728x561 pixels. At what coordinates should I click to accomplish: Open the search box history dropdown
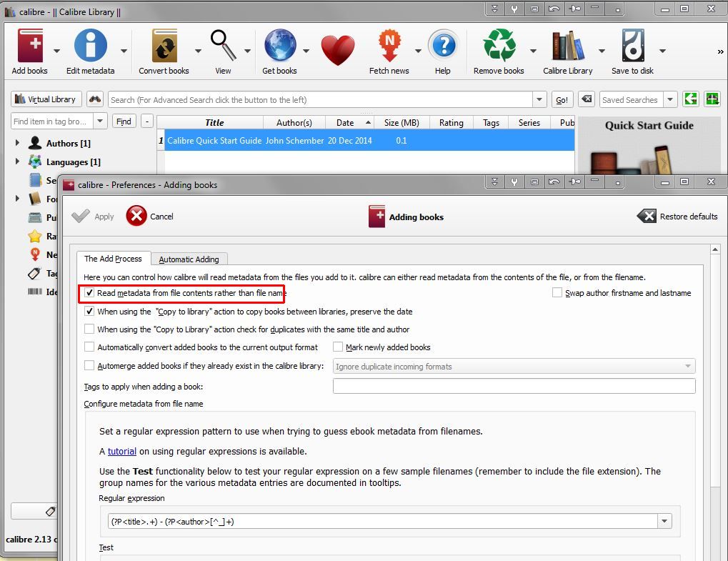(x=539, y=99)
